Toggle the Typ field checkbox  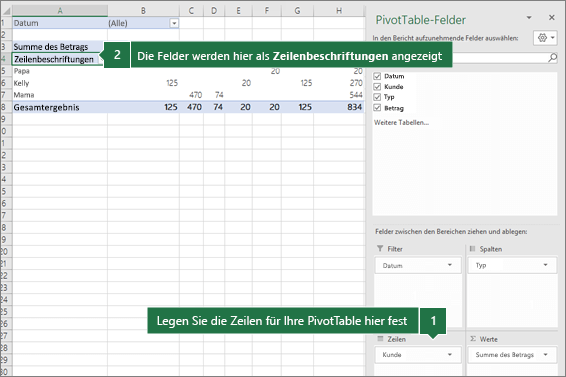(x=377, y=97)
